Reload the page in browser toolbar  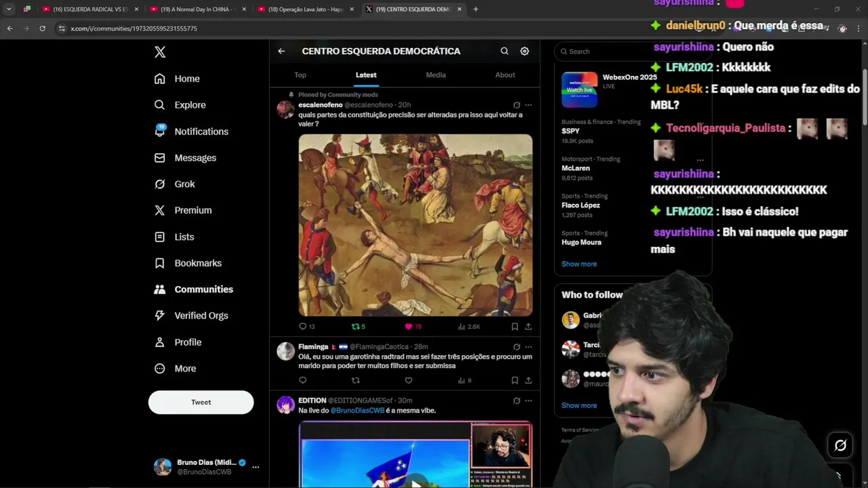42,28
